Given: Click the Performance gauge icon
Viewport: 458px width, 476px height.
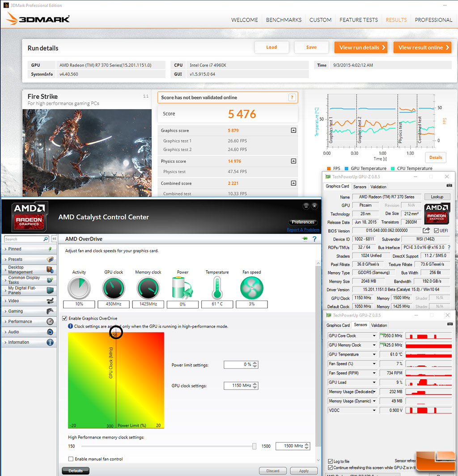Looking at the screenshot, I should (50, 322).
